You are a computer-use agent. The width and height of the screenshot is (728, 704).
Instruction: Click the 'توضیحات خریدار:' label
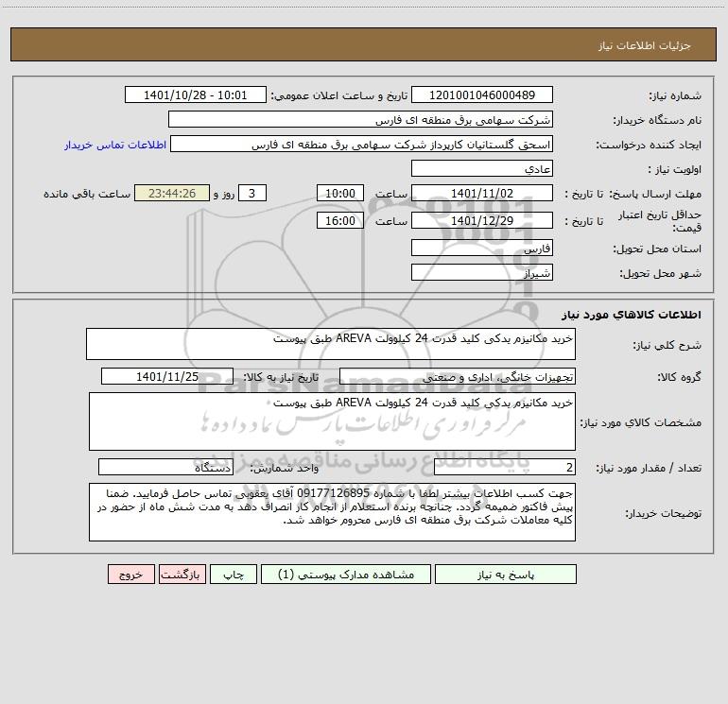663,513
